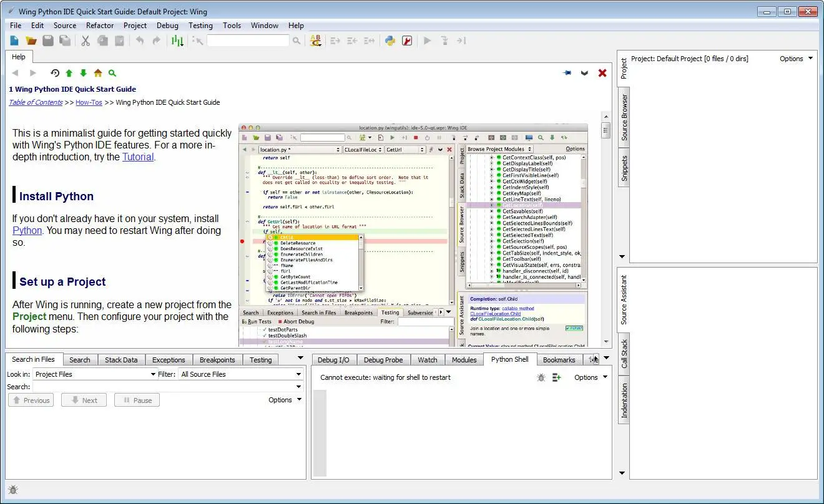
Task: Click the Pause search button
Action: click(x=137, y=400)
